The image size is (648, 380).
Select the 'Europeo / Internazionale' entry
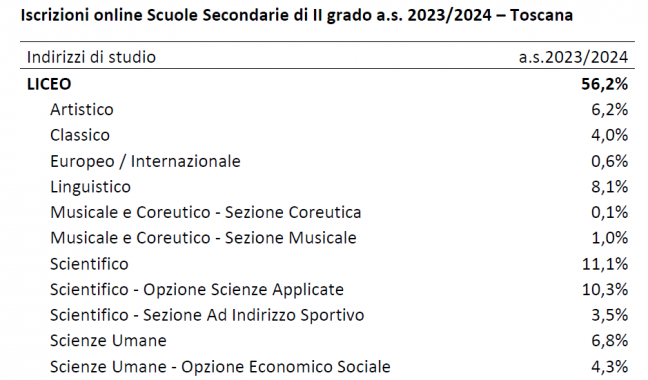coord(145,161)
